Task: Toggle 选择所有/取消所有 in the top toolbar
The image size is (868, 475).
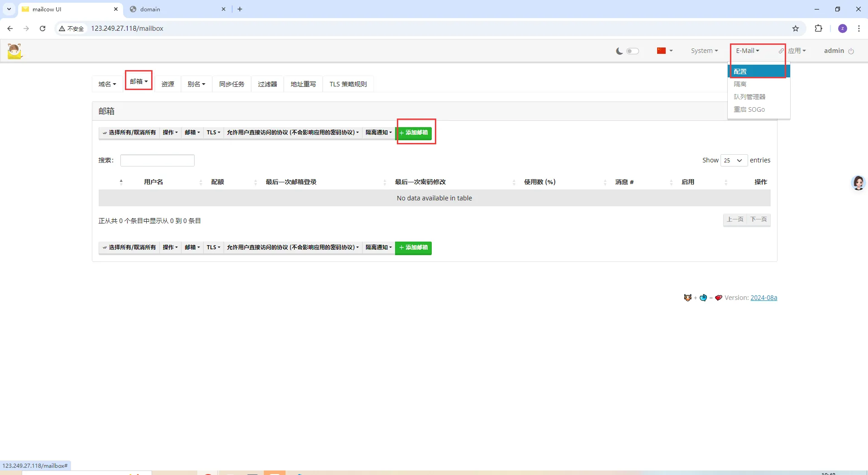Action: tap(129, 133)
